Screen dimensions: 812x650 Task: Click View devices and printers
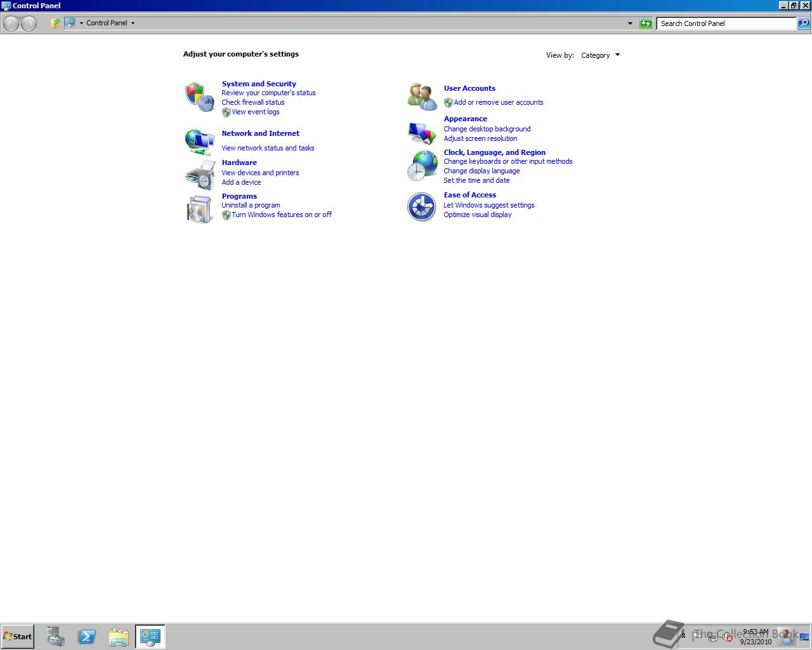(x=260, y=173)
